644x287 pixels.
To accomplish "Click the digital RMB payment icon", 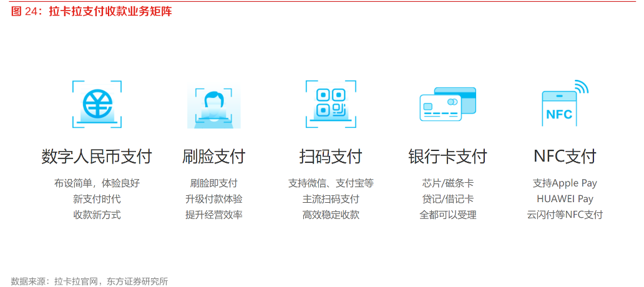I will click(97, 104).
